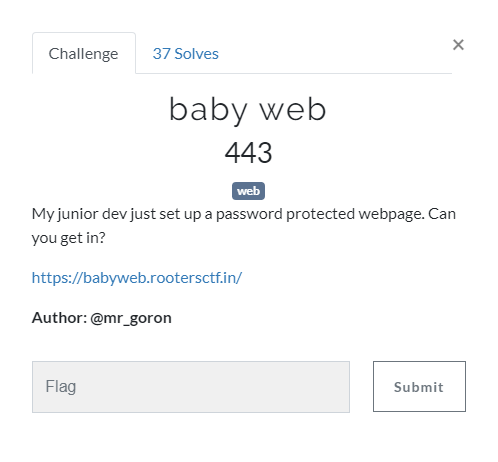Click the 'My junior dev' description line
Viewport: 498px width, 462px height.
point(244,214)
